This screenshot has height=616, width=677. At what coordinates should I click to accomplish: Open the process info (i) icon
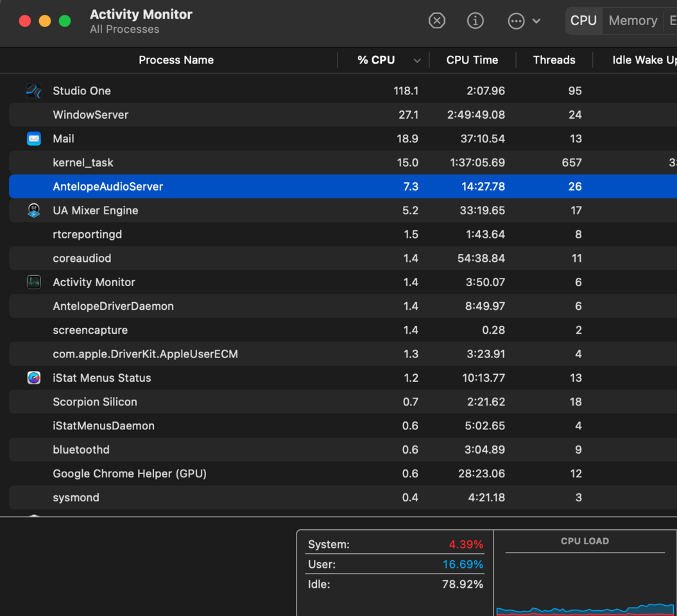coord(475,21)
